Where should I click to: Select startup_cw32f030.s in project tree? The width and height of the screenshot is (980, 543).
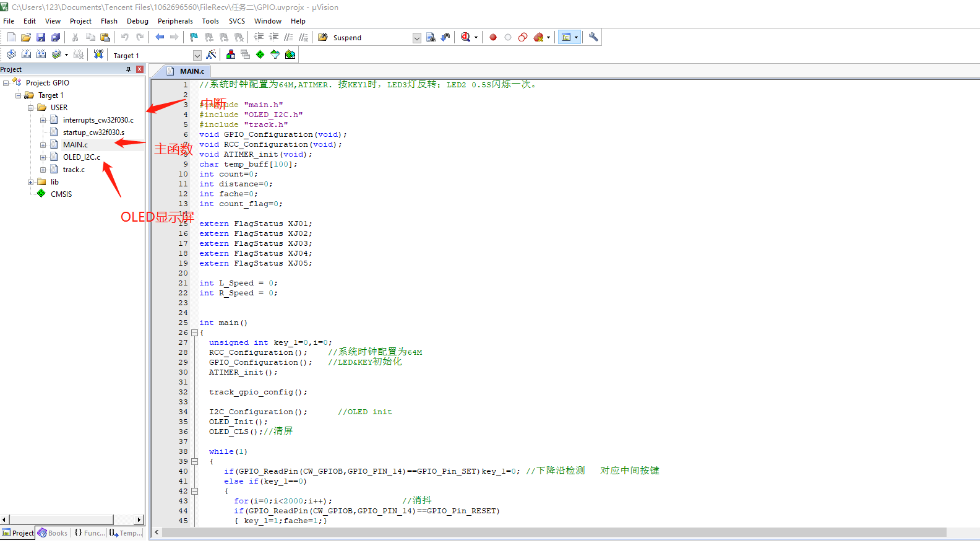click(x=93, y=132)
